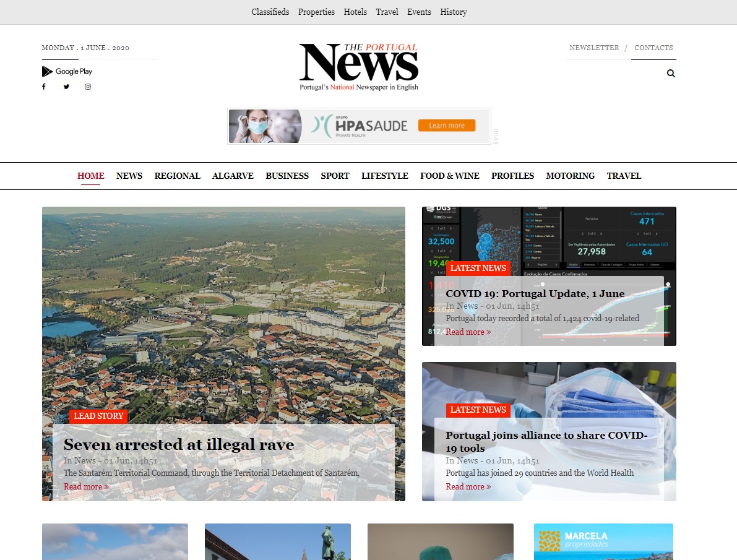Open Portugal joins alliance to share COVID-19 tools
This screenshot has height=560, width=737.
pyautogui.click(x=546, y=442)
